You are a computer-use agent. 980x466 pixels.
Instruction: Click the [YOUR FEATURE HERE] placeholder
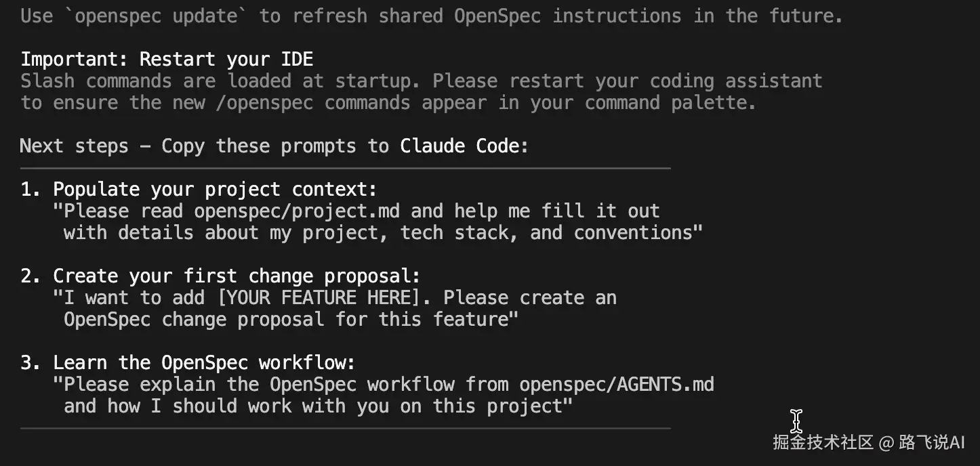point(345,298)
